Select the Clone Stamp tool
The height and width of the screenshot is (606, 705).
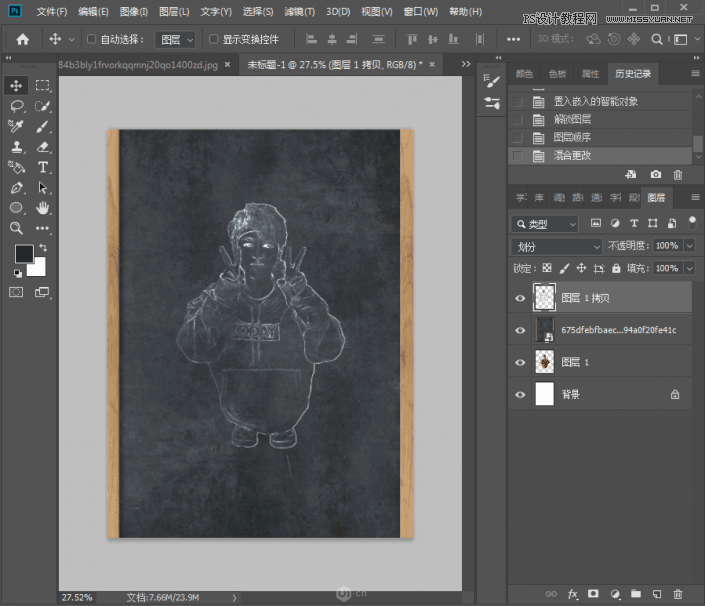(16, 147)
